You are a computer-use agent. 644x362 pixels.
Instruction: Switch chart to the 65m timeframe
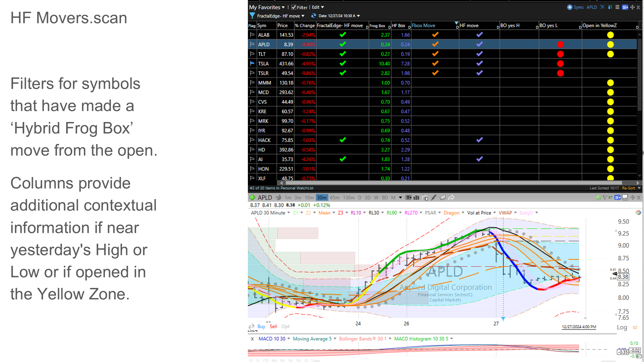tap(334, 198)
